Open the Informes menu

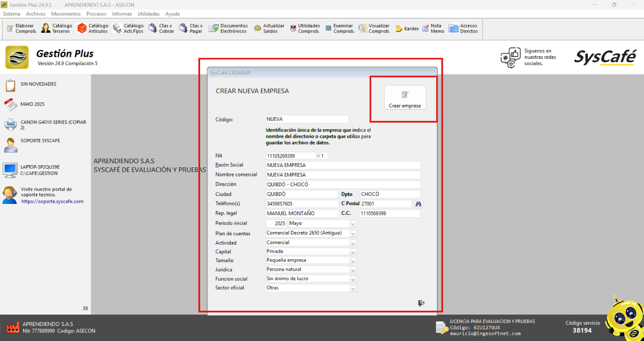pos(122,14)
